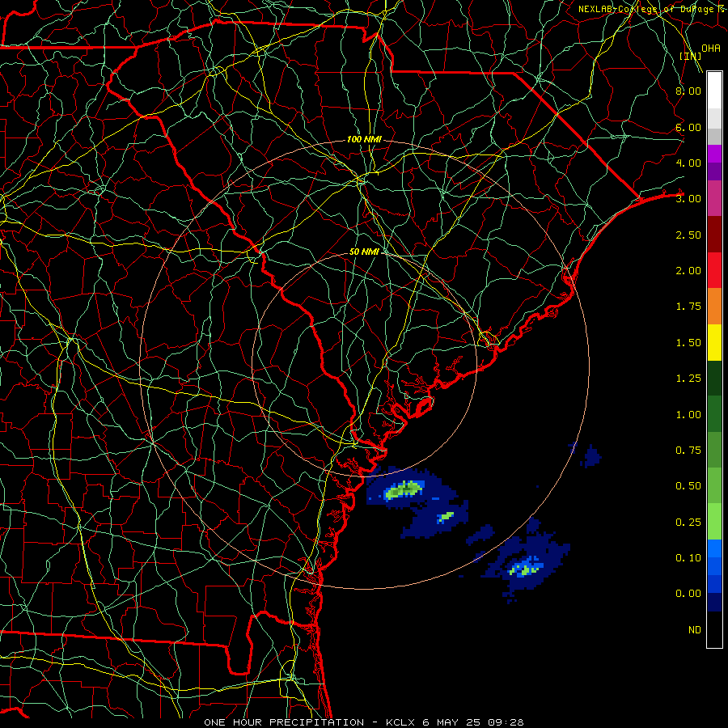Click the 50 NMI range ring label

tap(364, 252)
